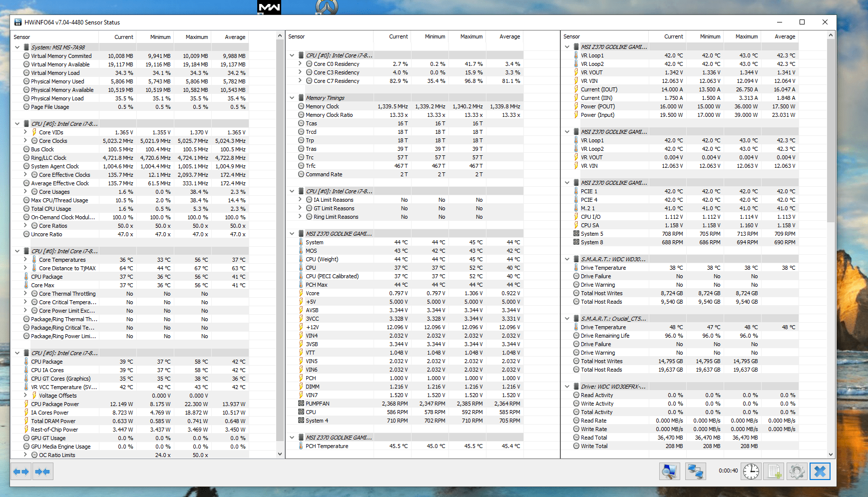The width and height of the screenshot is (868, 497).
Task: Click left panel scrollbar down arrow
Action: [280, 454]
